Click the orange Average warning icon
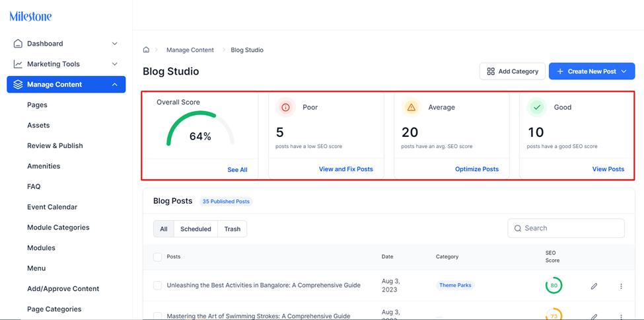644x320 pixels. (x=411, y=107)
